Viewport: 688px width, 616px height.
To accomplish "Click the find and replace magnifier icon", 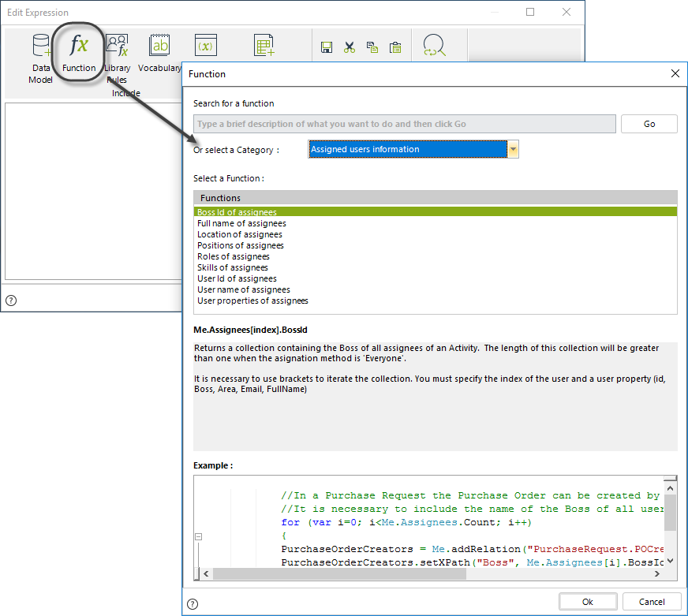I will (435, 45).
